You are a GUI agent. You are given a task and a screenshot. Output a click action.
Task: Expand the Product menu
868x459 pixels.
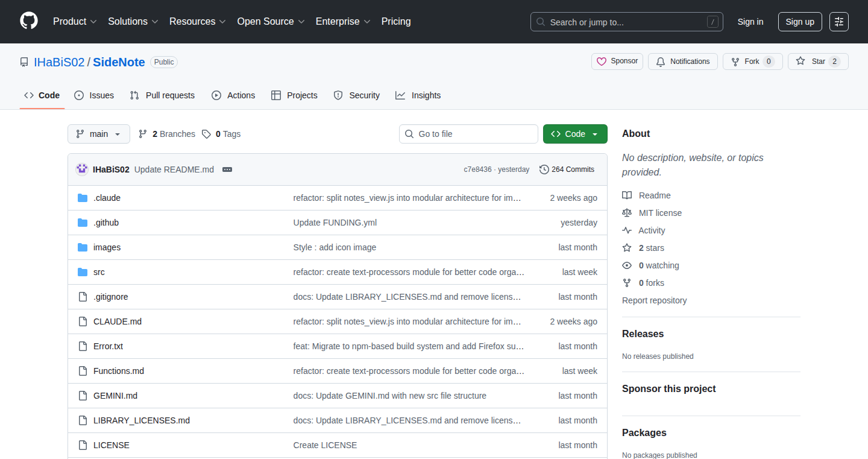point(75,22)
